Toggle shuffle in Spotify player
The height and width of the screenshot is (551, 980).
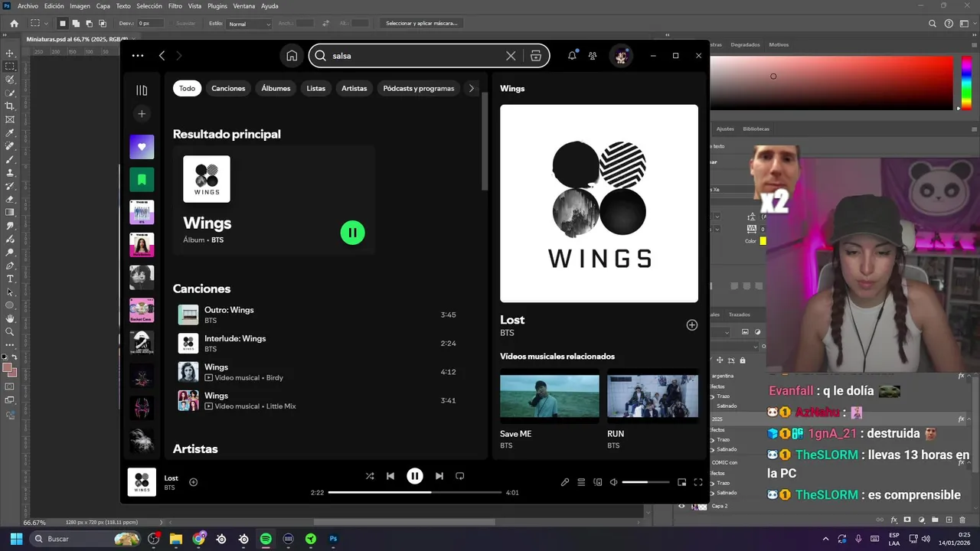pyautogui.click(x=370, y=476)
